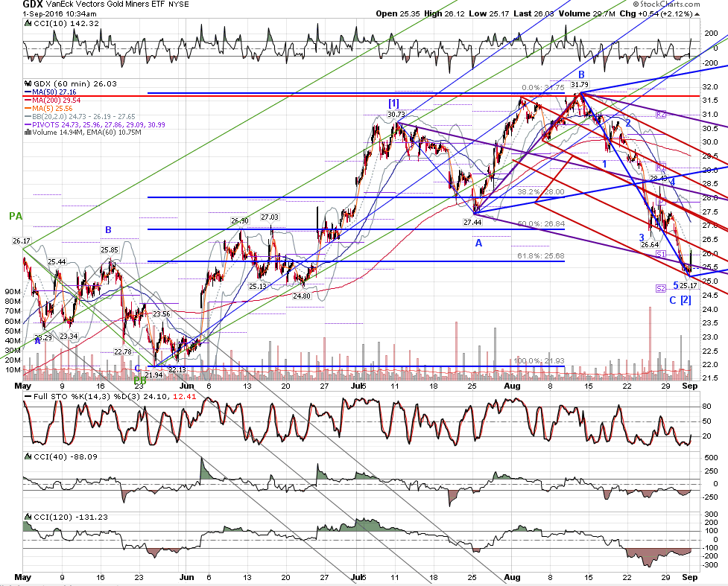Image resolution: width=728 pixels, height=586 pixels.
Task: Click the 27.44 low price label
Action: click(472, 222)
